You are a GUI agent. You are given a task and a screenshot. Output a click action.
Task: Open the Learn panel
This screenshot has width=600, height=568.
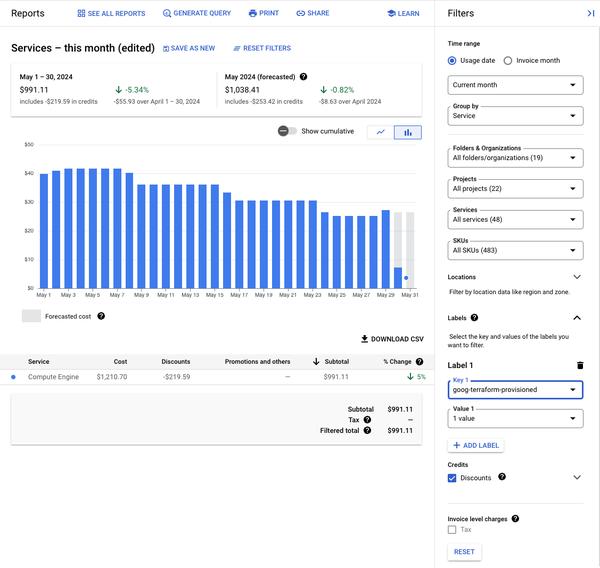pos(403,13)
